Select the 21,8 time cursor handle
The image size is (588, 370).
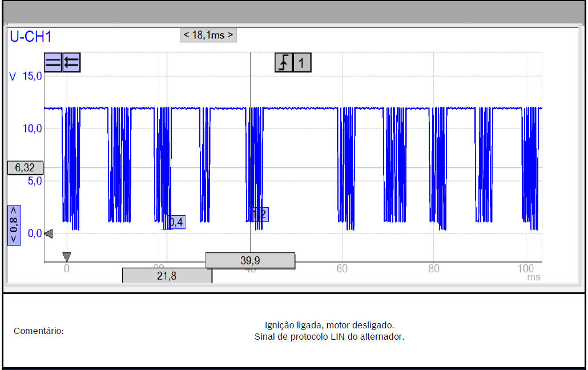click(x=167, y=276)
